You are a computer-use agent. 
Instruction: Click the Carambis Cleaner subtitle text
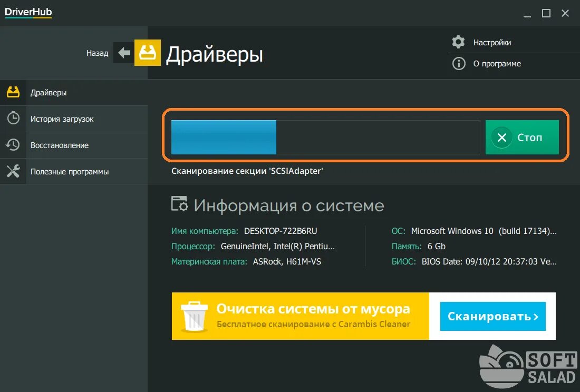point(313,324)
